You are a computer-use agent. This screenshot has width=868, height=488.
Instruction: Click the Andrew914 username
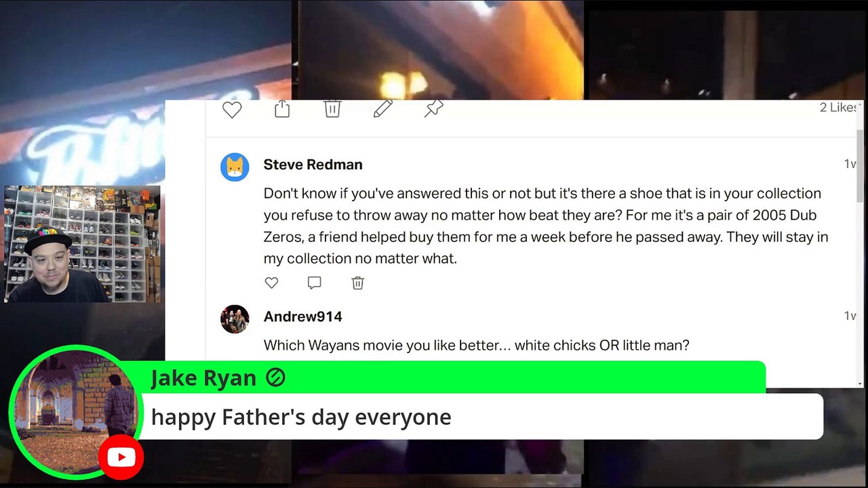pos(302,317)
